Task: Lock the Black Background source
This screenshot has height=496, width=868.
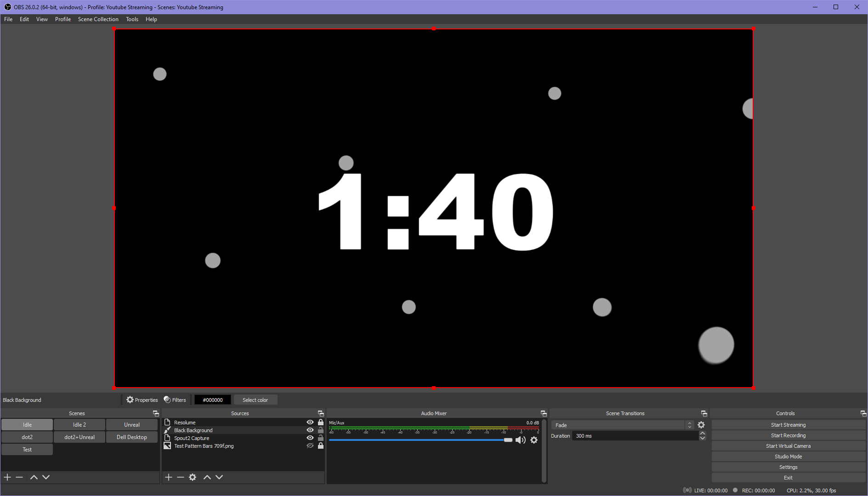Action: point(320,430)
